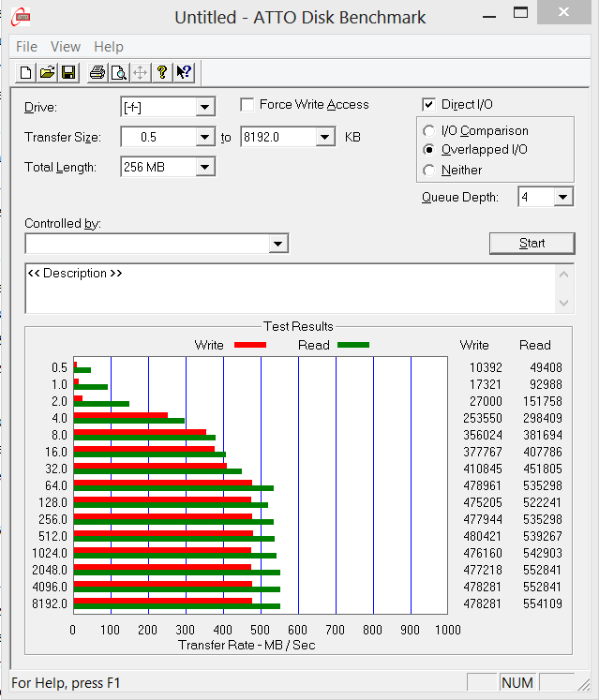The height and width of the screenshot is (700, 599).
Task: Click the Print toolbar icon
Action: click(97, 73)
